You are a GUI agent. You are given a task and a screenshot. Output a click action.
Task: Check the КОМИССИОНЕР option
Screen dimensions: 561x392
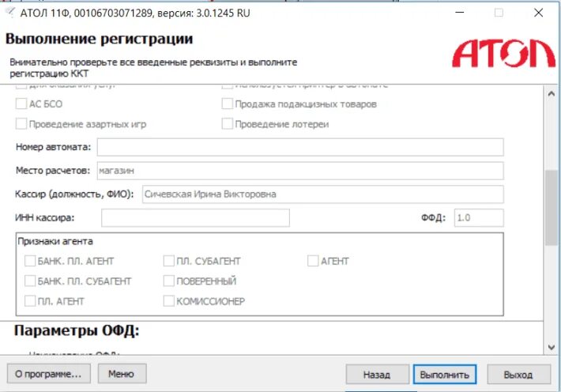click(x=169, y=301)
